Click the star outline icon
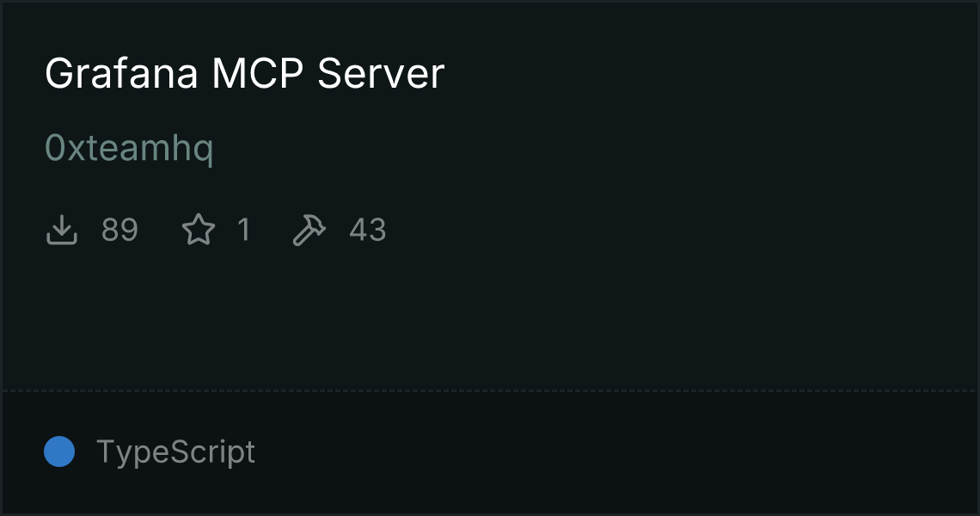Screen dimensions: 980x516 tap(198, 230)
